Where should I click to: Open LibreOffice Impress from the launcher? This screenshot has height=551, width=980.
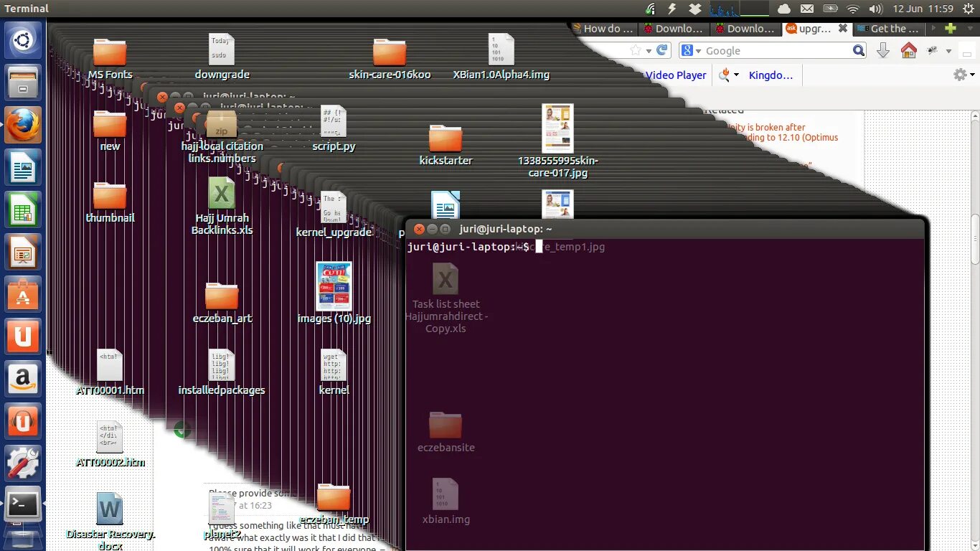click(x=23, y=253)
